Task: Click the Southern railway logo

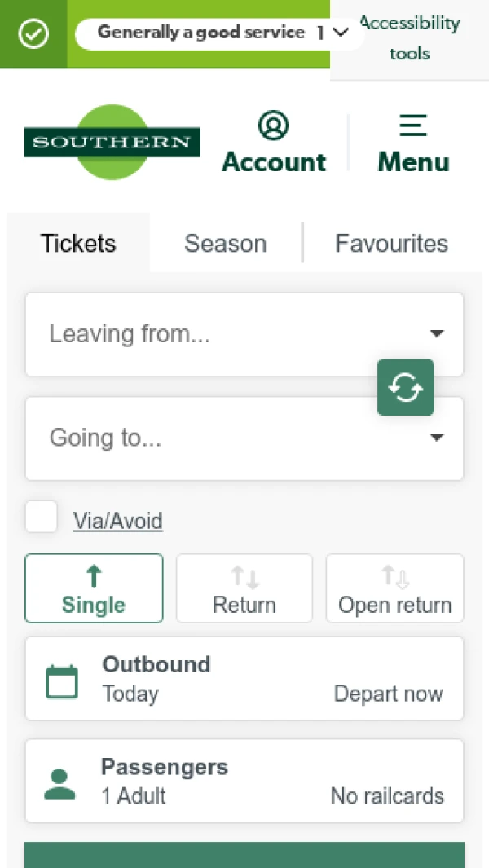Action: tap(112, 140)
